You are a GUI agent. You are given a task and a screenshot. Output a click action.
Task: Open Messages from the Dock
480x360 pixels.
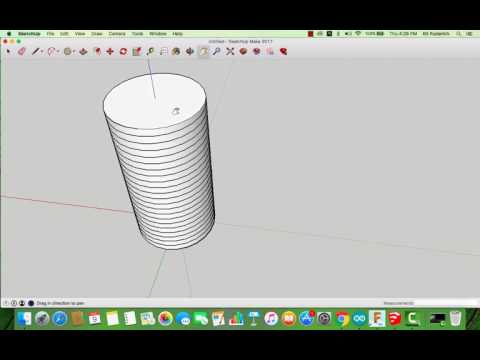click(x=183, y=319)
